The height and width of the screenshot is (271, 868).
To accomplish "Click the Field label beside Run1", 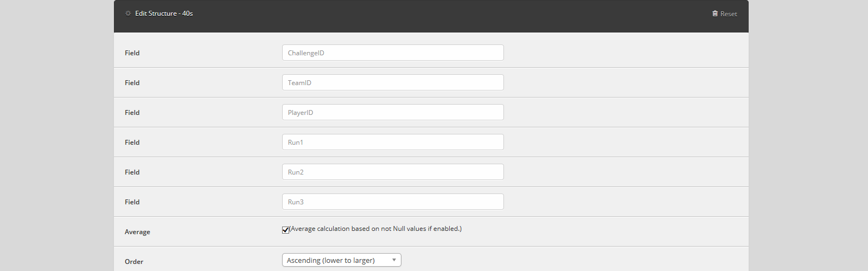I will [x=132, y=143].
